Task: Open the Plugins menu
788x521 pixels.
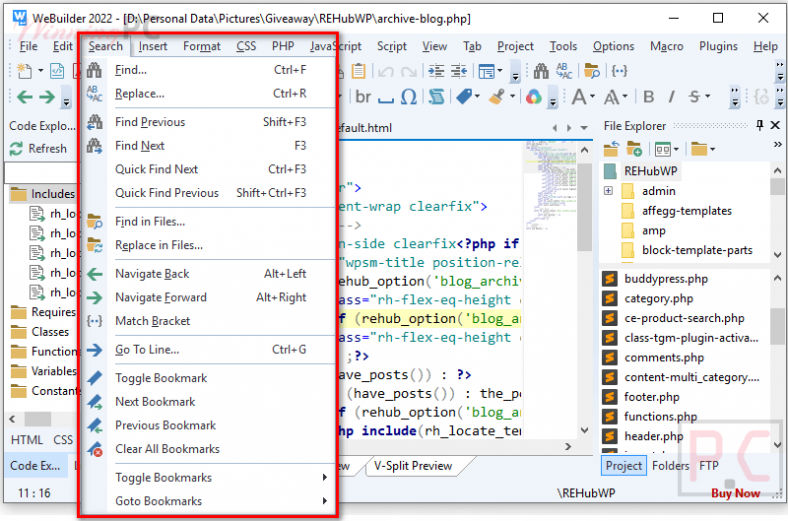Action: point(718,46)
